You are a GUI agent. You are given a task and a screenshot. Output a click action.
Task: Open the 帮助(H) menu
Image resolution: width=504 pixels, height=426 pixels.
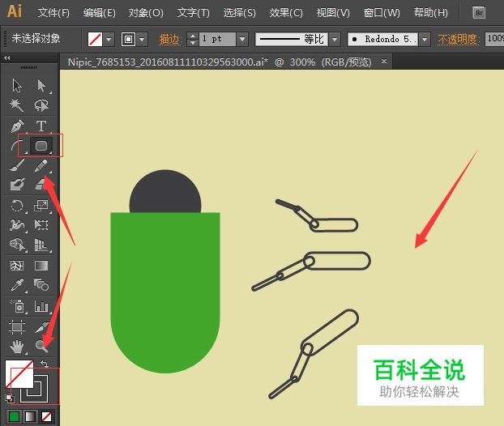click(x=431, y=13)
